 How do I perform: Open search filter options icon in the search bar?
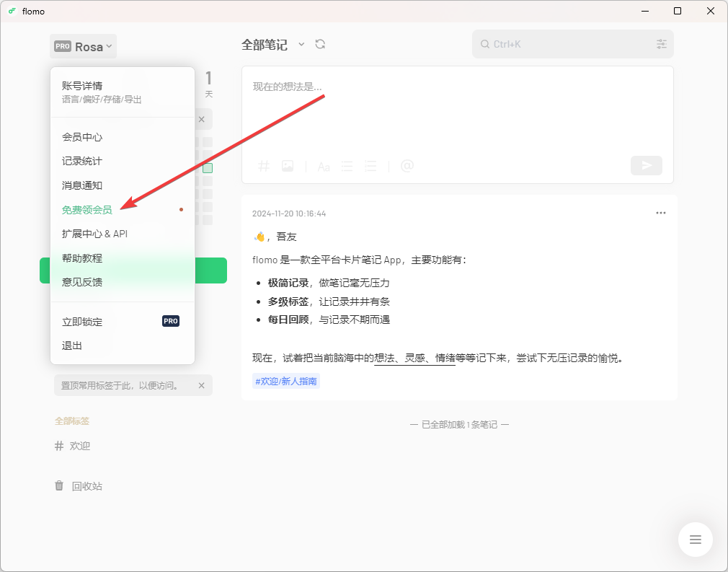click(x=661, y=44)
